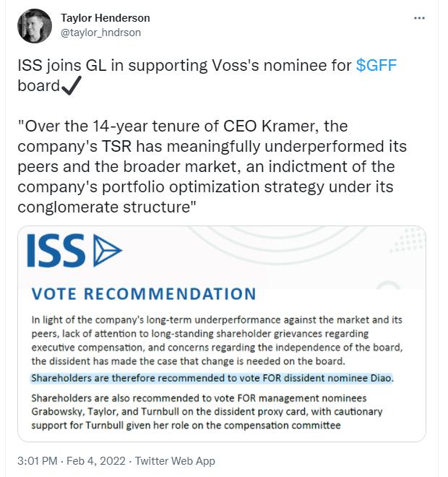Click the highlighted sentence recommending nominee Diao
This screenshot has height=477, width=448.
click(212, 377)
